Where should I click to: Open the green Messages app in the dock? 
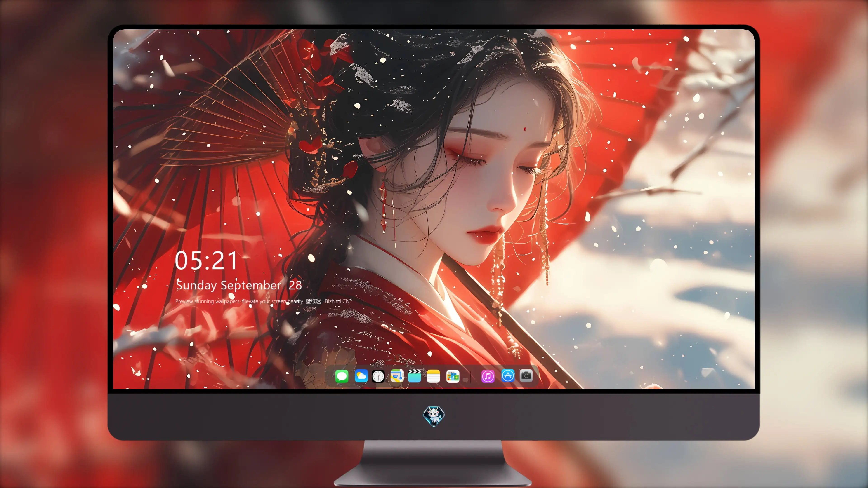coord(342,376)
